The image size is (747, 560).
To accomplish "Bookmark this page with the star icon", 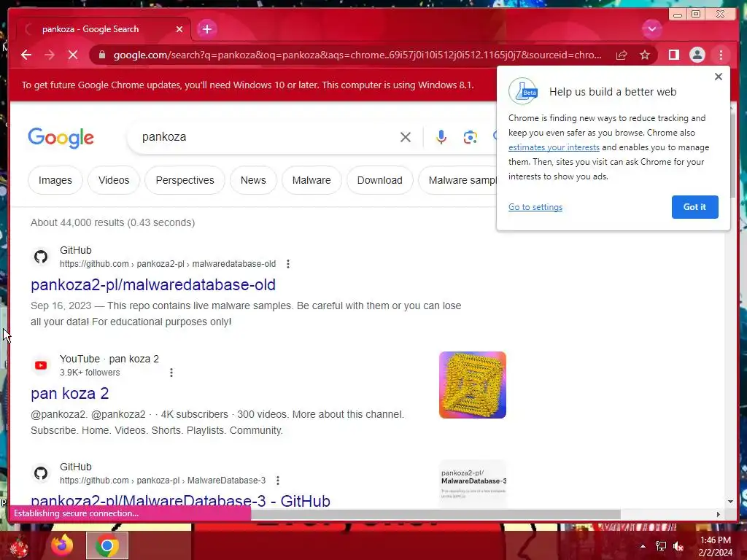I will tap(645, 55).
